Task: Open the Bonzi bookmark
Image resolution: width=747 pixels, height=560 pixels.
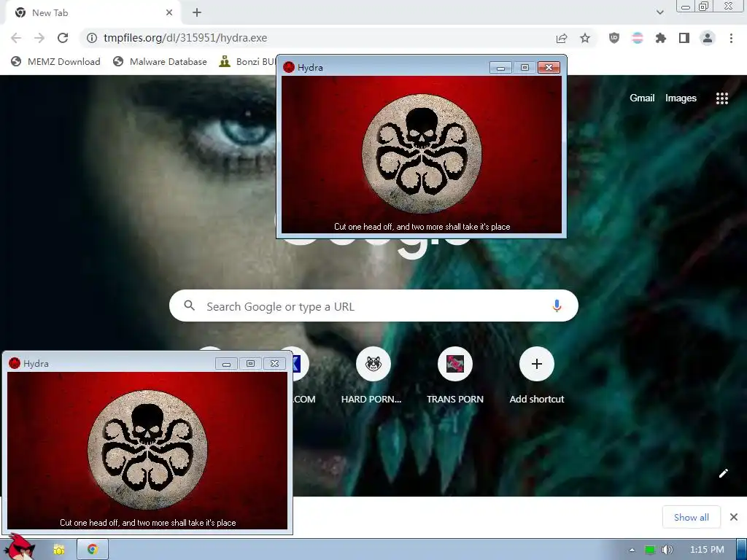Action: [247, 61]
